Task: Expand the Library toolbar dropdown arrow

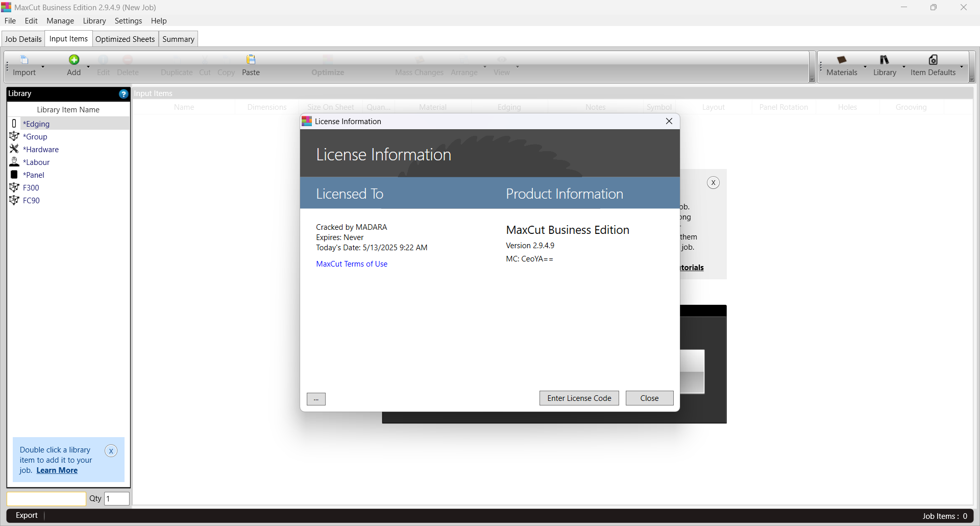Action: tap(904, 67)
